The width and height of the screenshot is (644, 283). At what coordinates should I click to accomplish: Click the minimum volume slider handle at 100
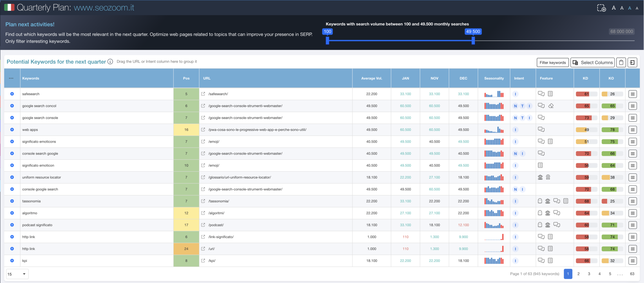pos(327,41)
